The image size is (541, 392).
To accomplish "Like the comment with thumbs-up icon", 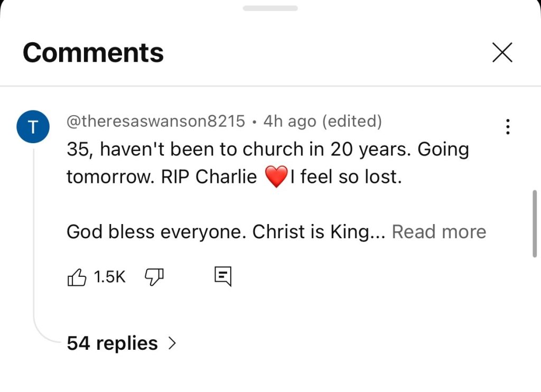I will (77, 277).
